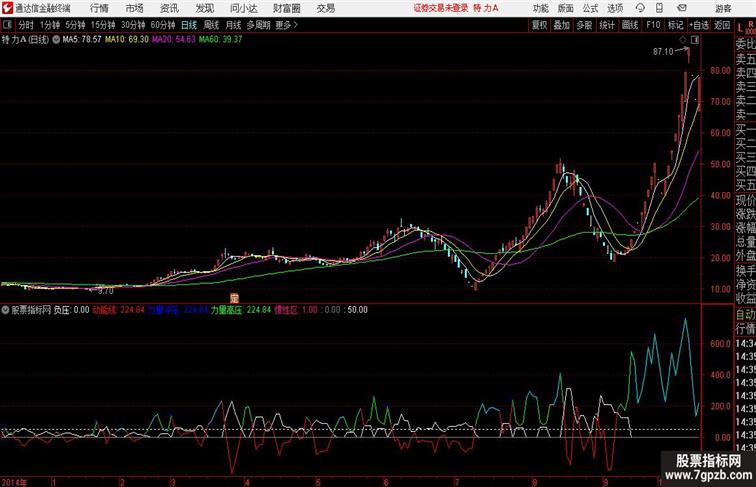Image resolution: width=756 pixels, height=487 pixels.
Task: Click the 股票指标网 indicator name
Action: 31,310
